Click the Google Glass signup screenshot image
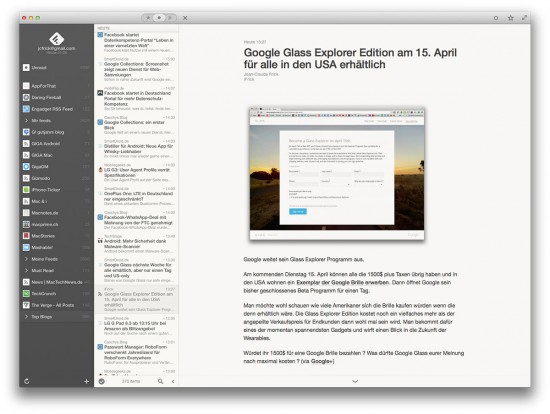 pyautogui.click(x=337, y=174)
